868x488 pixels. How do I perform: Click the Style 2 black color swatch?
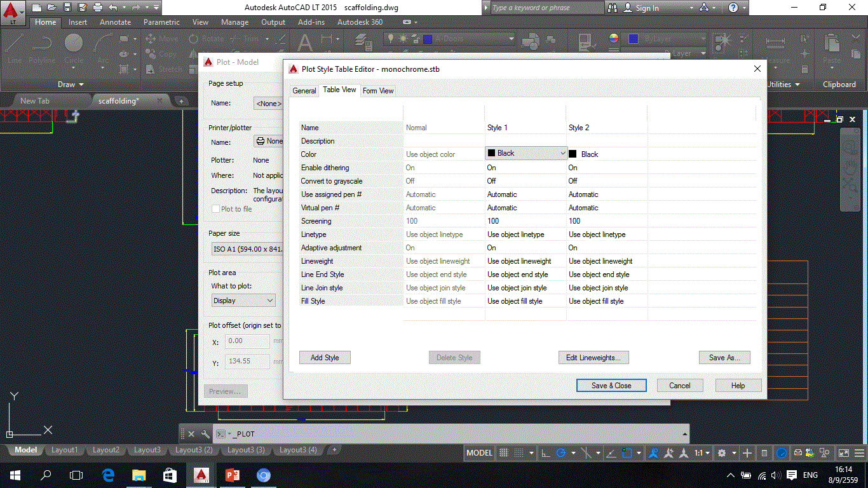pyautogui.click(x=573, y=154)
